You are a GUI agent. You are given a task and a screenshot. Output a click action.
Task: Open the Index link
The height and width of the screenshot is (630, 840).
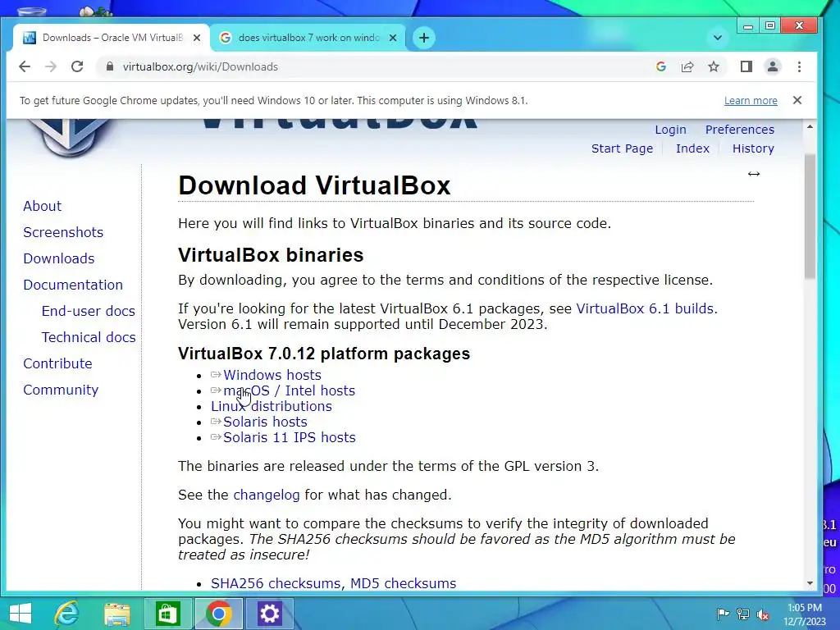tap(692, 148)
